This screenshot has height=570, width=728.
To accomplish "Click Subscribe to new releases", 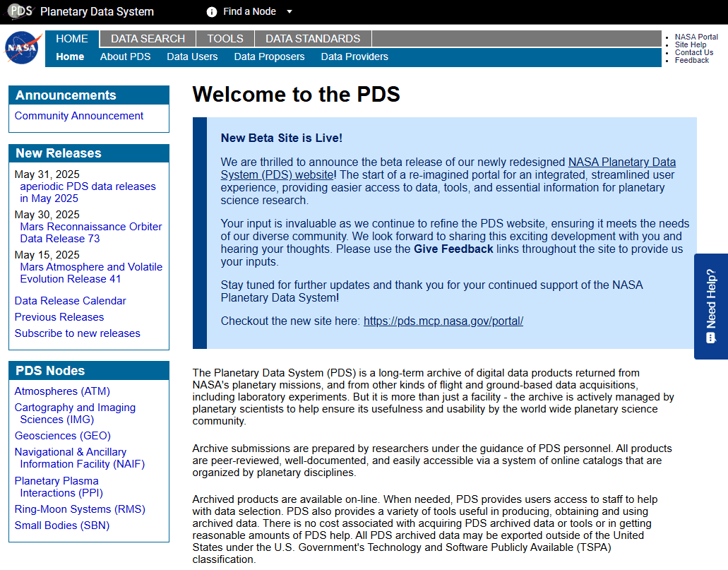I will [77, 333].
